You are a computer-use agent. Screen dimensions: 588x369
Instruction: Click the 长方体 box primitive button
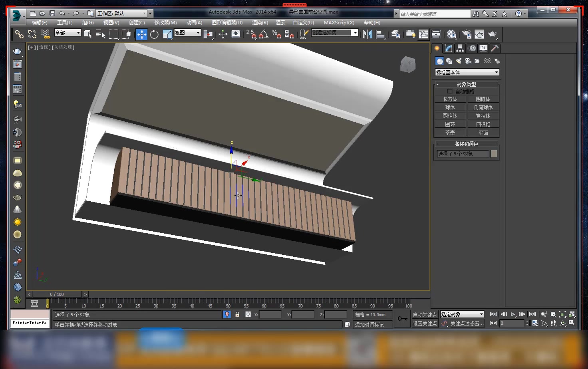450,99
